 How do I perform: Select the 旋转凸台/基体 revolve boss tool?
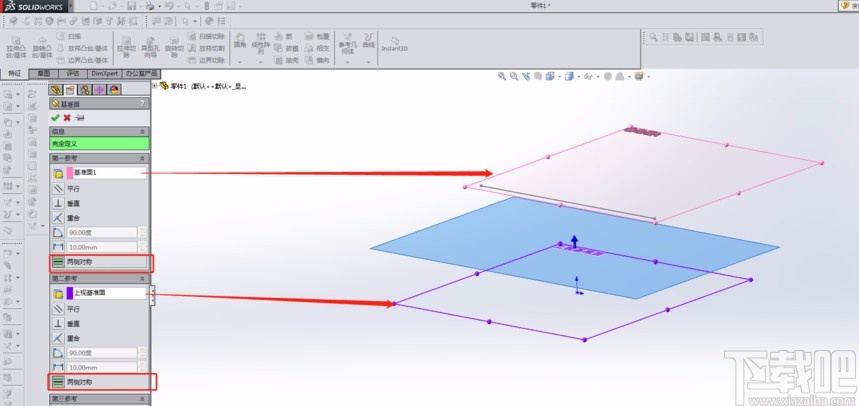[x=42, y=48]
